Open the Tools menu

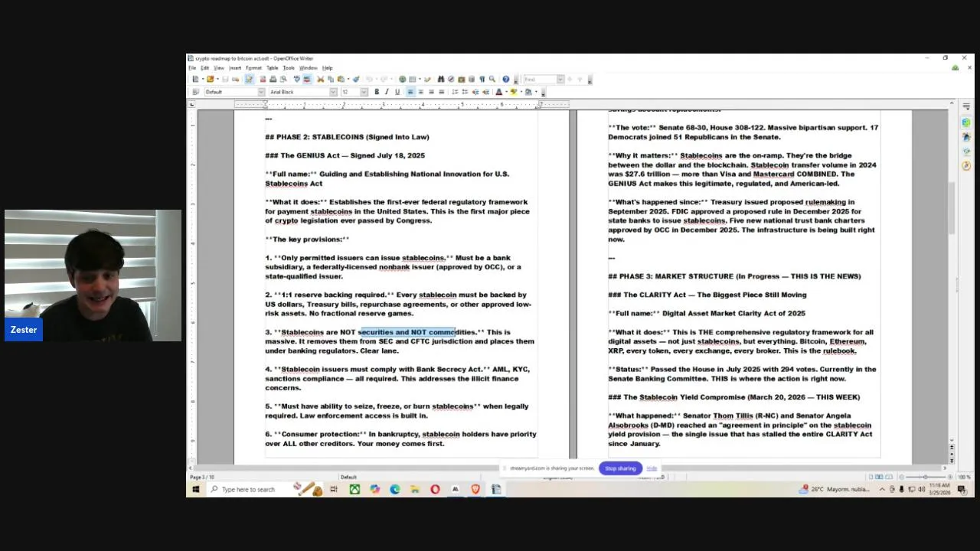[289, 68]
